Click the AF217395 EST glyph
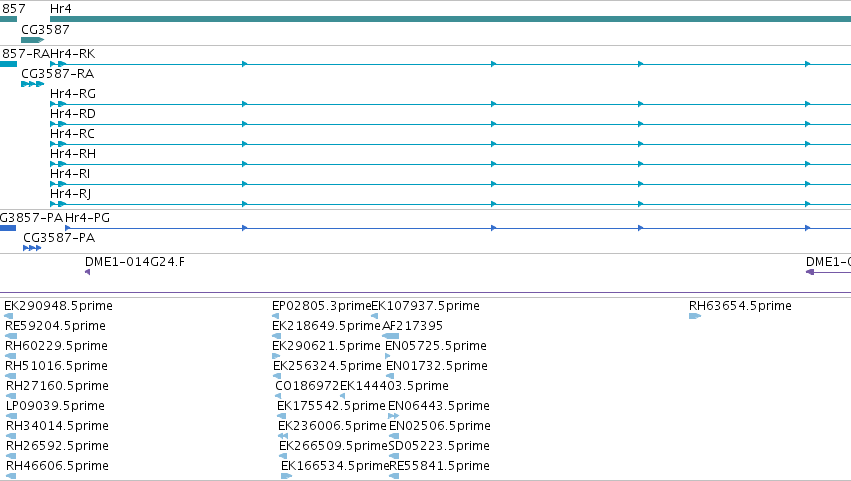This screenshot has width=851, height=481. coord(391,336)
